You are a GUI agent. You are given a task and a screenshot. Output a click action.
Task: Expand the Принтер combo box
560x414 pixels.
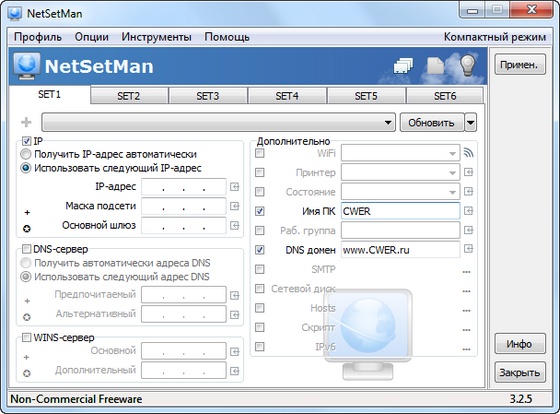pyautogui.click(x=400, y=173)
